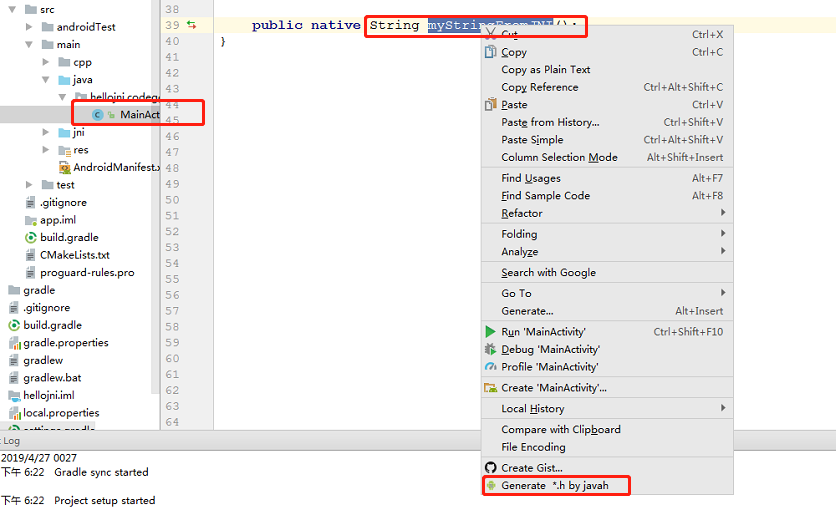Click the GitHub icon beside Create Gist

click(x=491, y=467)
